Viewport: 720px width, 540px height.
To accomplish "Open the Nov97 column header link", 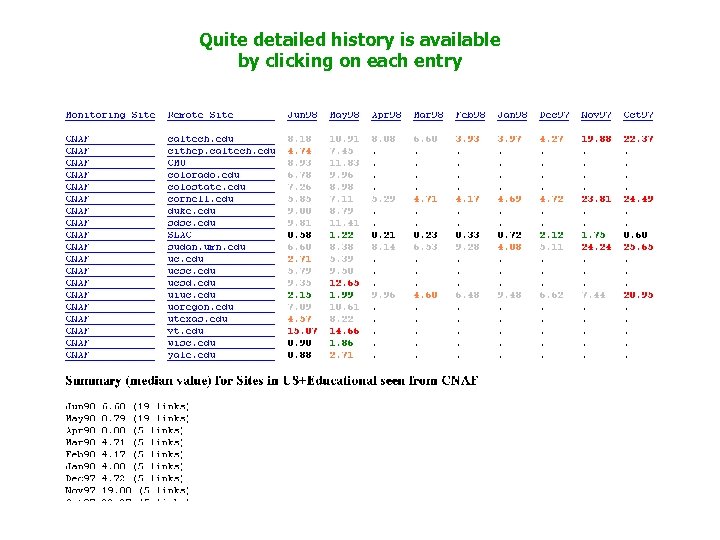I will (596, 115).
